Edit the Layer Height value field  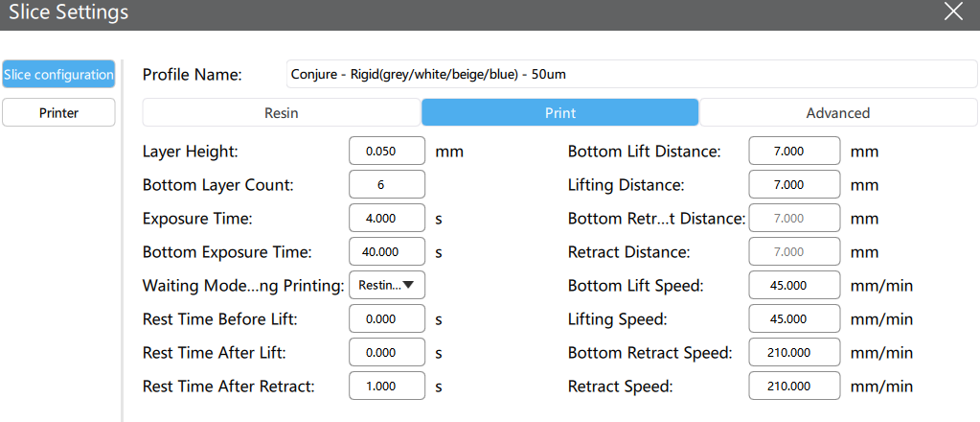pyautogui.click(x=387, y=152)
